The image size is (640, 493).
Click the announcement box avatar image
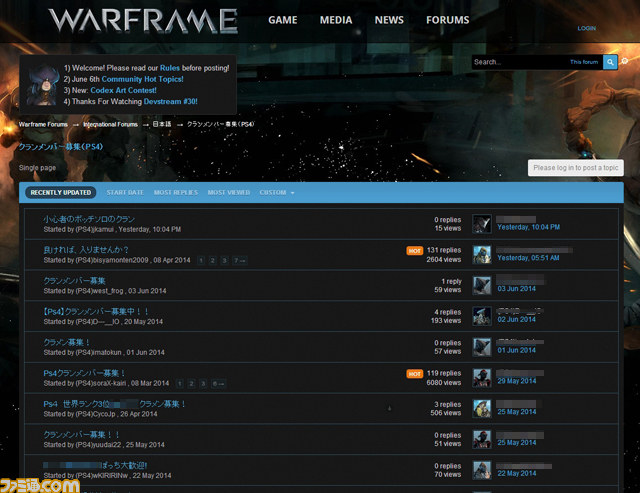[x=43, y=85]
